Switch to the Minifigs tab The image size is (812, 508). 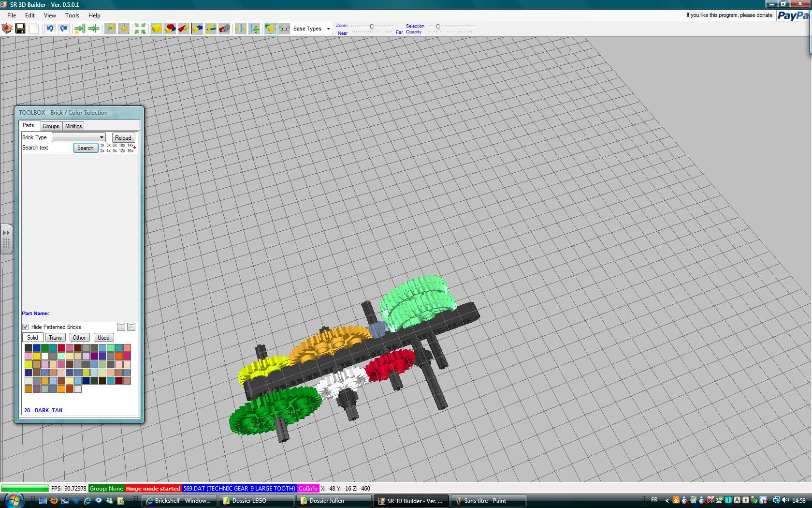click(x=73, y=126)
